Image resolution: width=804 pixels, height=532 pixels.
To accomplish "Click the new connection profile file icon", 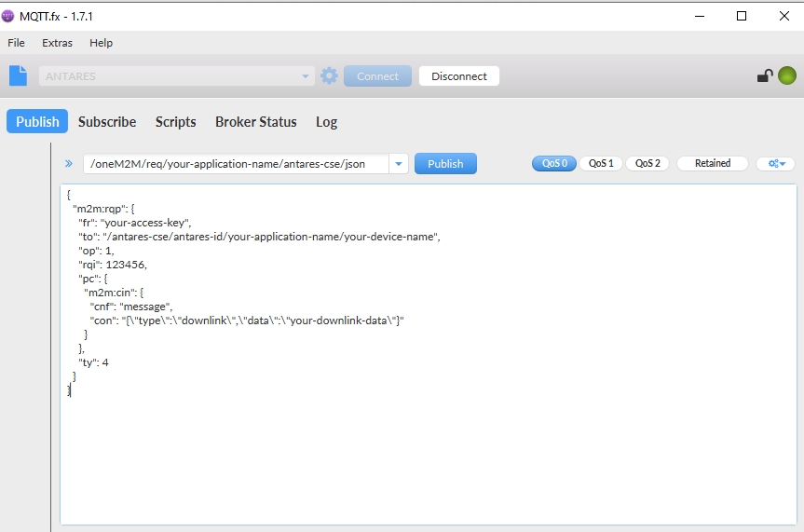I will click(18, 75).
